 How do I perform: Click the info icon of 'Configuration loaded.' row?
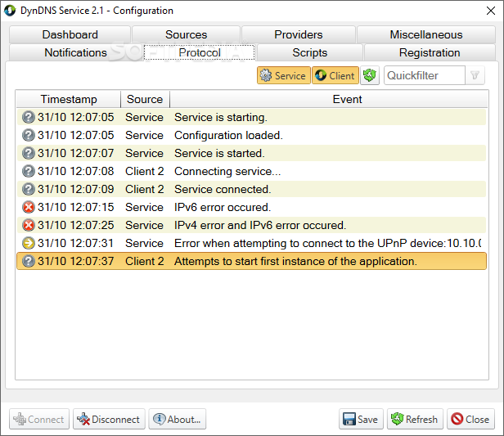click(29, 135)
